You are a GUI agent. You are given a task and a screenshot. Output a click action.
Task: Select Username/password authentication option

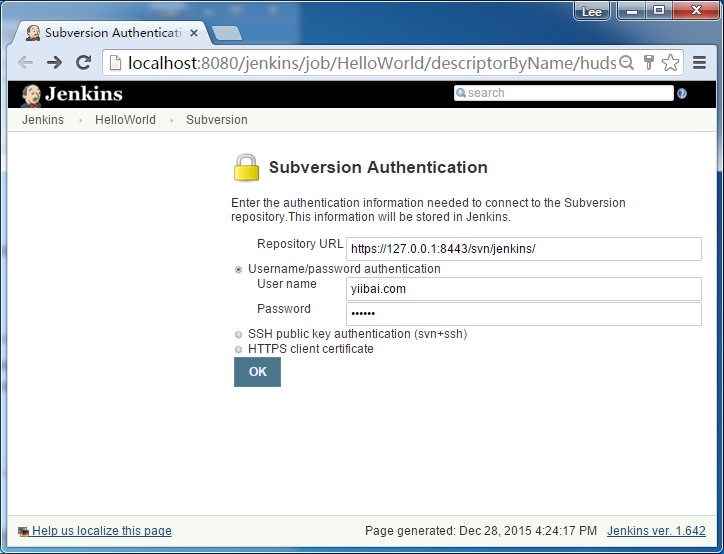[x=238, y=269]
